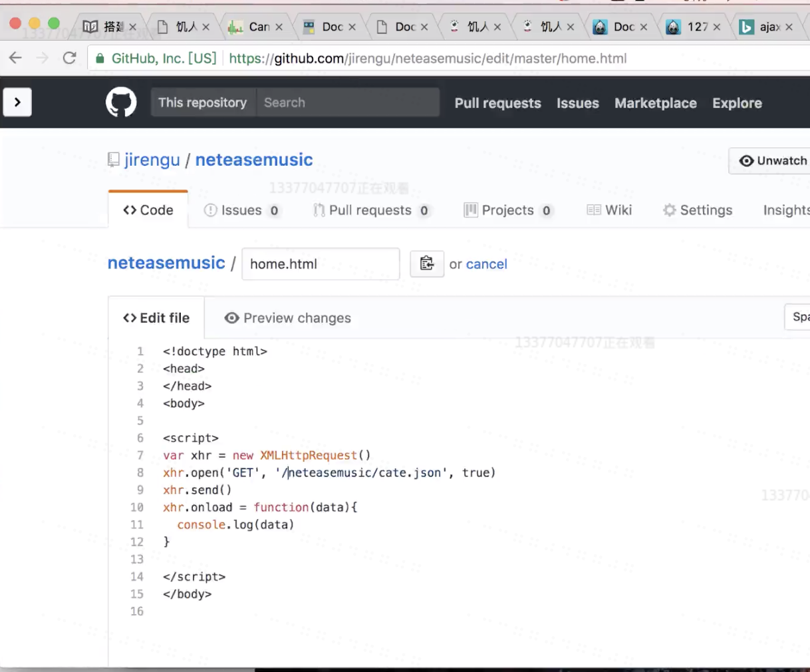Switch to the Edit file tab
Image resolution: width=810 pixels, height=672 pixels.
(156, 318)
